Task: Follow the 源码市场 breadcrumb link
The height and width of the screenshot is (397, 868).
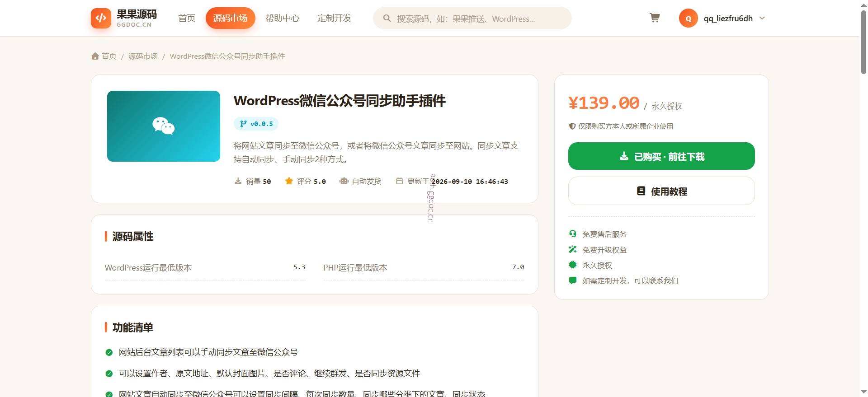Action: [143, 56]
